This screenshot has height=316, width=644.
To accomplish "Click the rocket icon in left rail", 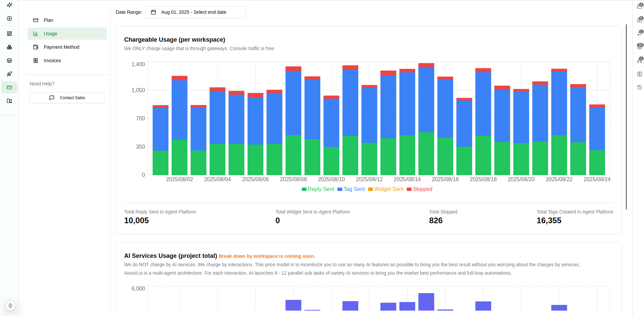I will coord(9,74).
